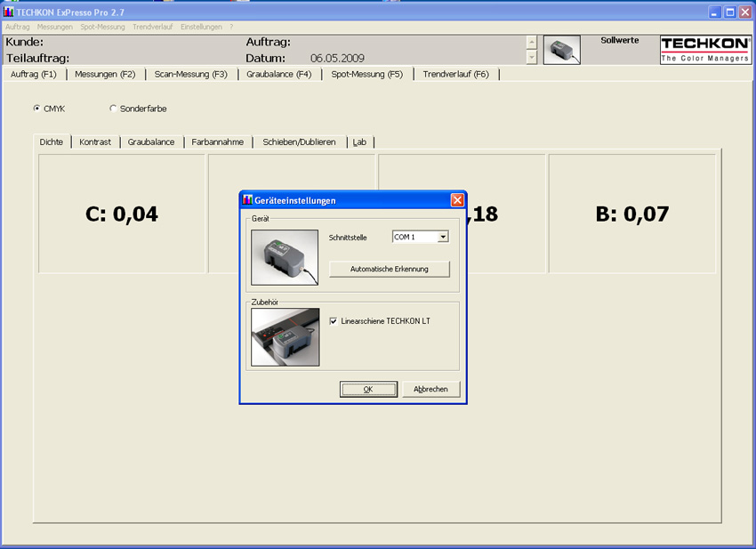Click the header scroll down arrow

(x=531, y=58)
